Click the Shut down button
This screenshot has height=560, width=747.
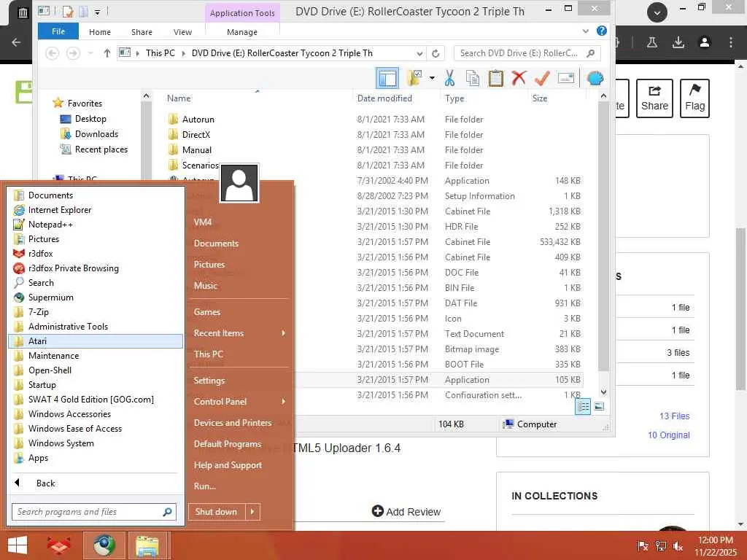(x=216, y=511)
